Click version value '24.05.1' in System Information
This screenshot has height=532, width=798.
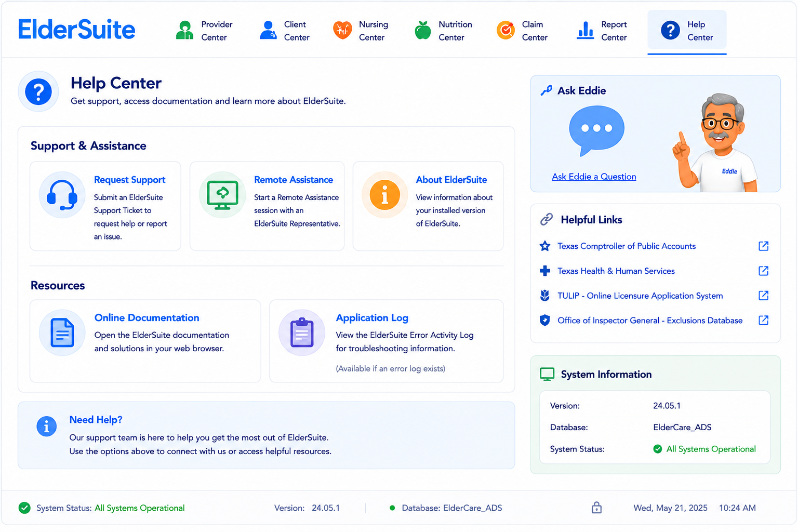(667, 406)
